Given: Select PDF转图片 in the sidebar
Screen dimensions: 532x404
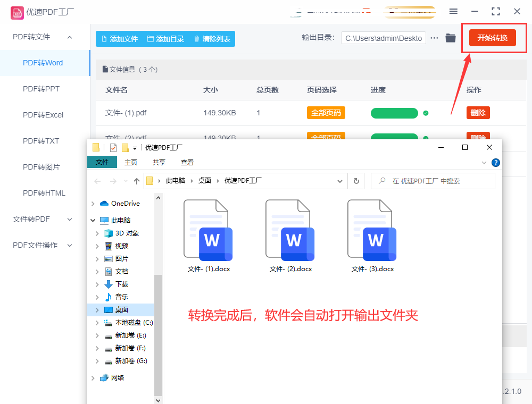Looking at the screenshot, I should coord(41,167).
